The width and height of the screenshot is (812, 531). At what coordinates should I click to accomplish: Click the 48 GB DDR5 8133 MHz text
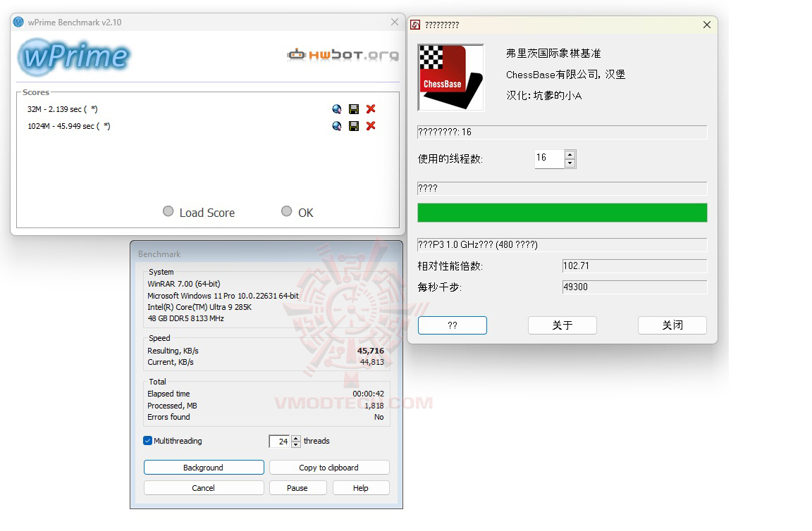pos(185,318)
